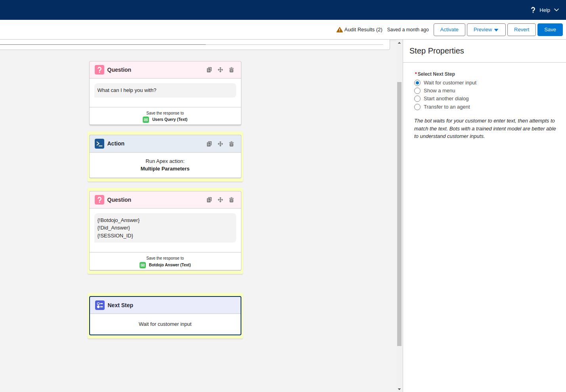The width and height of the screenshot is (566, 392).
Task: Click the pink question mark icon of first Question
Action: 99,70
